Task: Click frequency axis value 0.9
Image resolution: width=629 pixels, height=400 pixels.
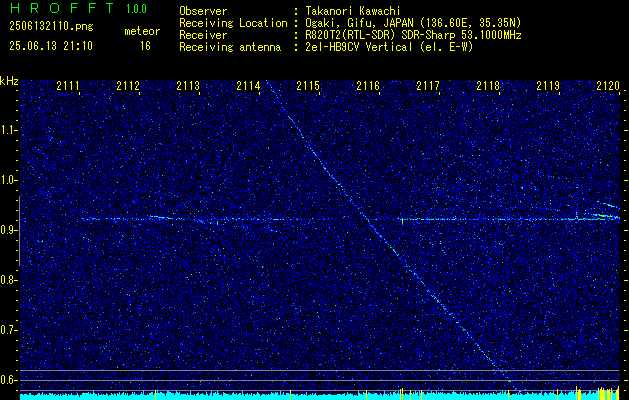Action: [x=8, y=230]
